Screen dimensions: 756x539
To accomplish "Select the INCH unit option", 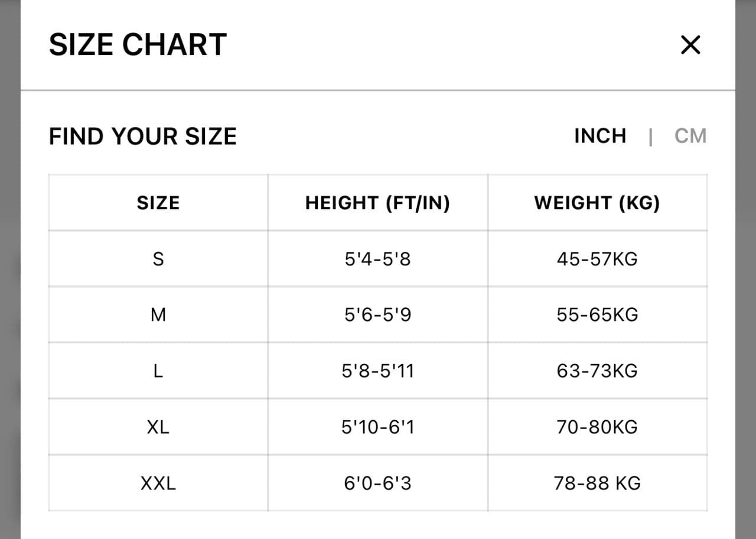I will 600,136.
